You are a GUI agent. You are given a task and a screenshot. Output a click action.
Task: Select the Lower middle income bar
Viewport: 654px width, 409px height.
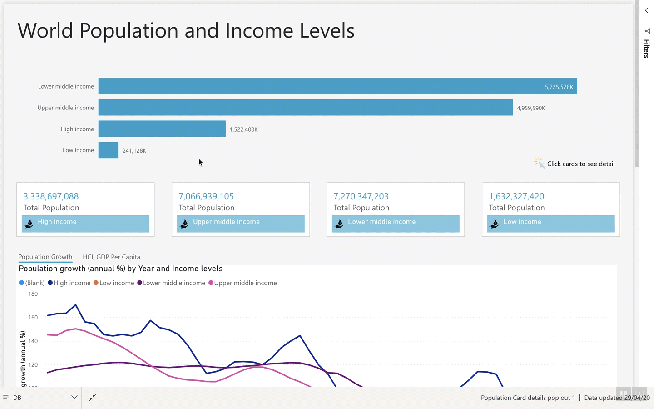tap(338, 86)
